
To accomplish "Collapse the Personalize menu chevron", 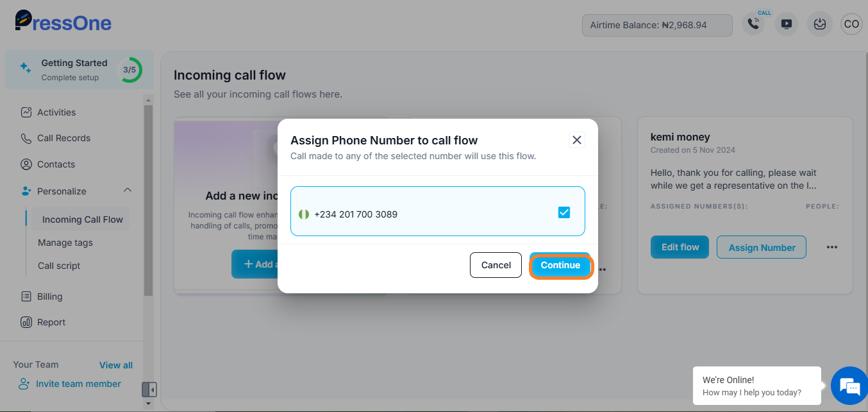I will point(128,191).
